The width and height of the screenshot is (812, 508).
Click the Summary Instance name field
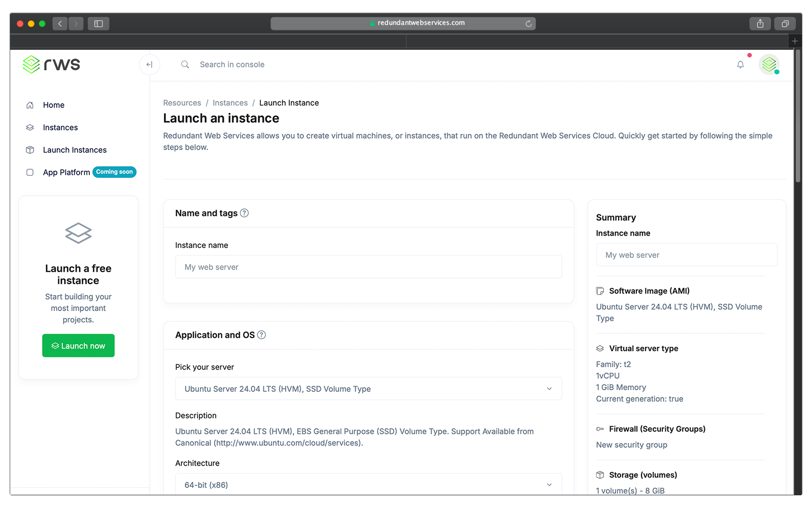(x=686, y=255)
